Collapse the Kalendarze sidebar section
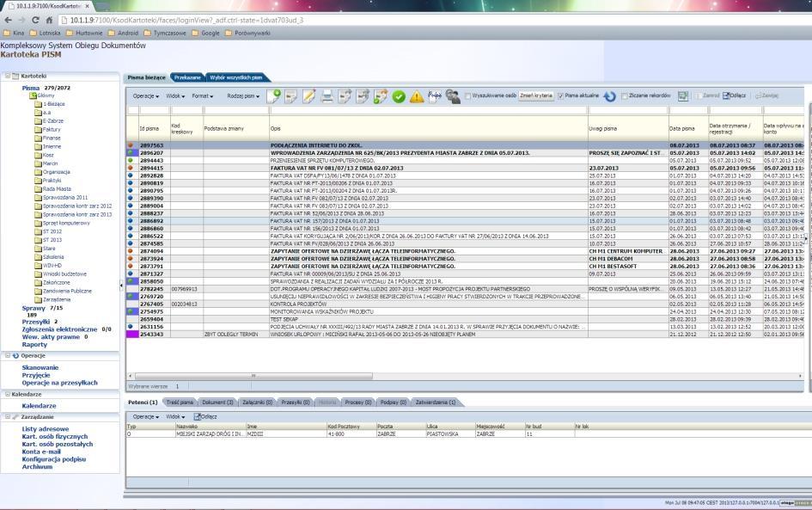 (8, 395)
